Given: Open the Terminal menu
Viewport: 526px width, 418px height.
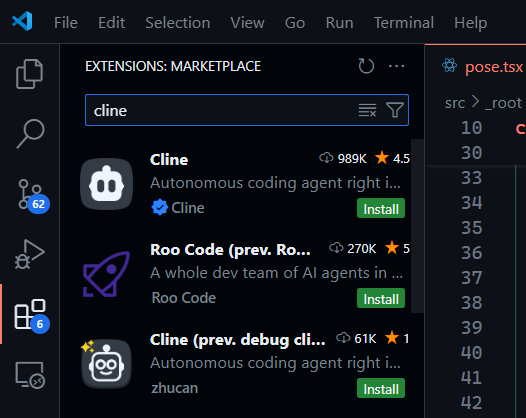Looking at the screenshot, I should (x=404, y=23).
